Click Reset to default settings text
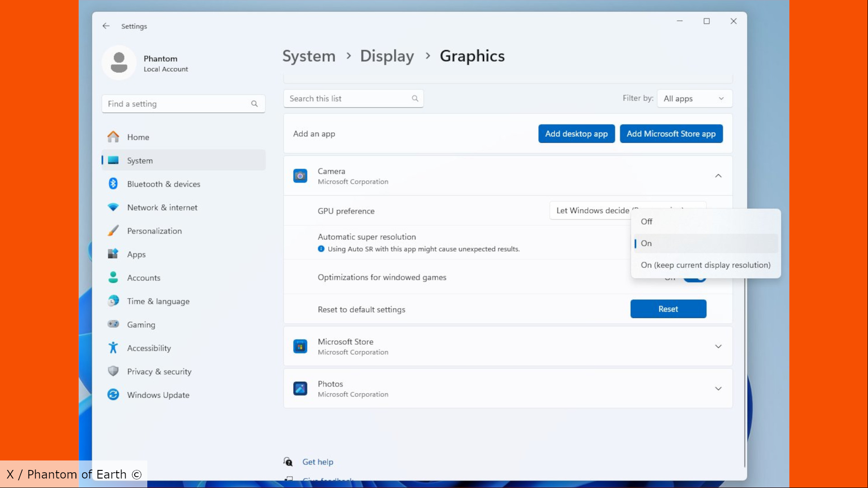The width and height of the screenshot is (868, 488). click(x=361, y=309)
